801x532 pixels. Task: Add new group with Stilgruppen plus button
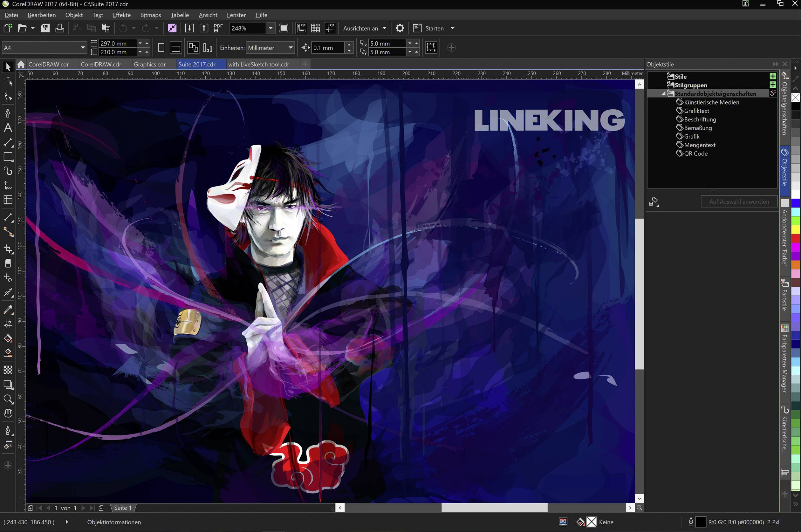(772, 85)
